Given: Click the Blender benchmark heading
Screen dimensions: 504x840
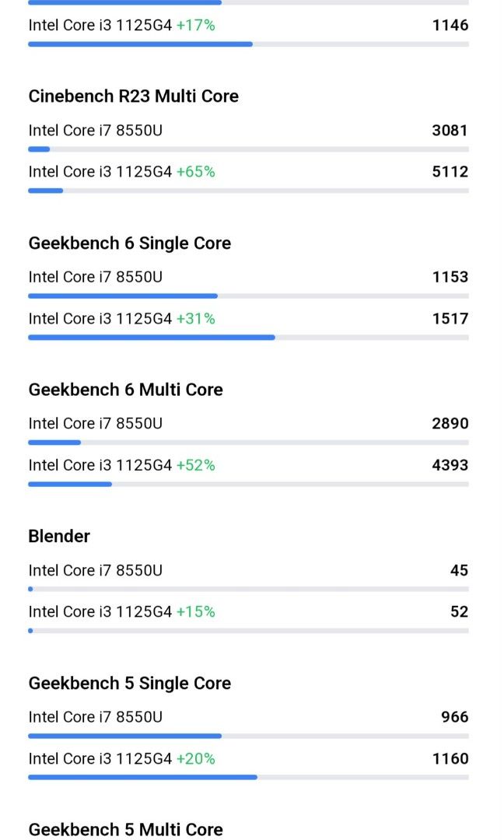Looking at the screenshot, I should click(x=59, y=537).
